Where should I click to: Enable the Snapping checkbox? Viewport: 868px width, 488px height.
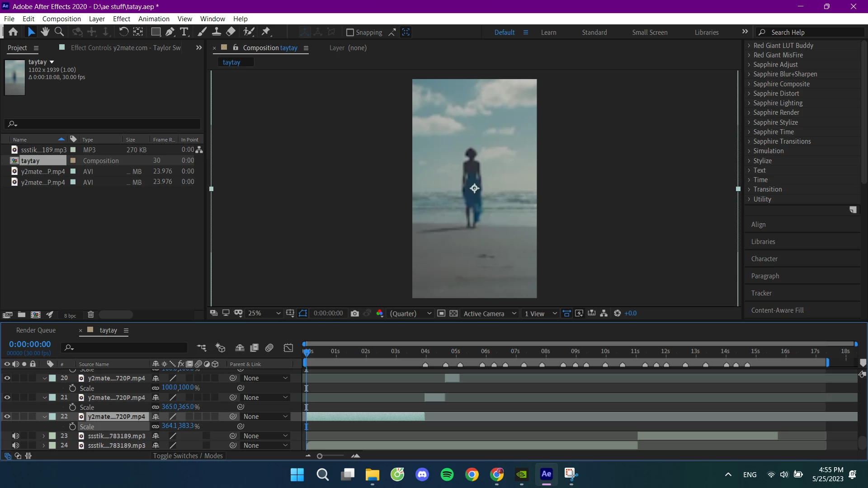click(x=349, y=32)
